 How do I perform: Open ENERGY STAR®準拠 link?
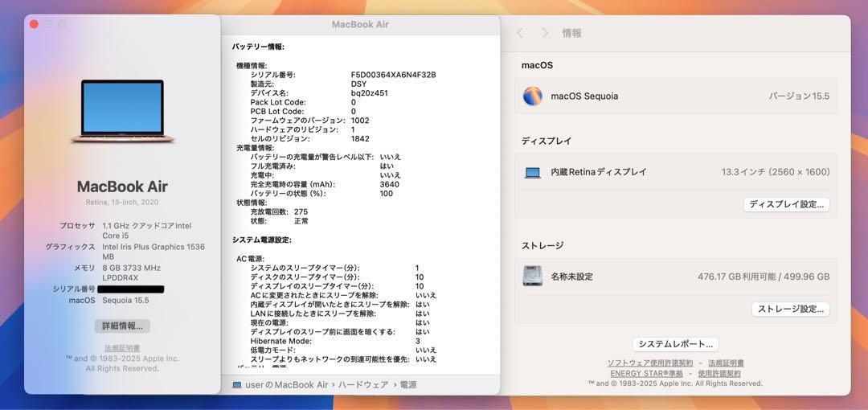646,374
